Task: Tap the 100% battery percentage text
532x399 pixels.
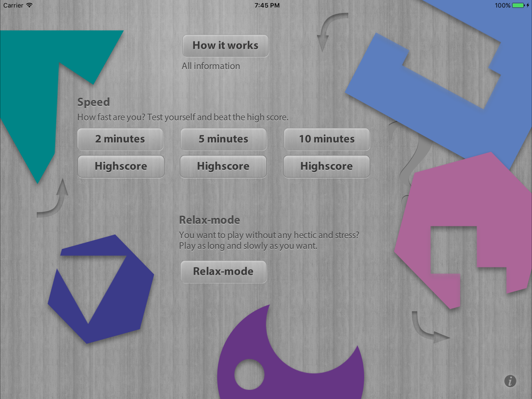Action: pos(502,5)
